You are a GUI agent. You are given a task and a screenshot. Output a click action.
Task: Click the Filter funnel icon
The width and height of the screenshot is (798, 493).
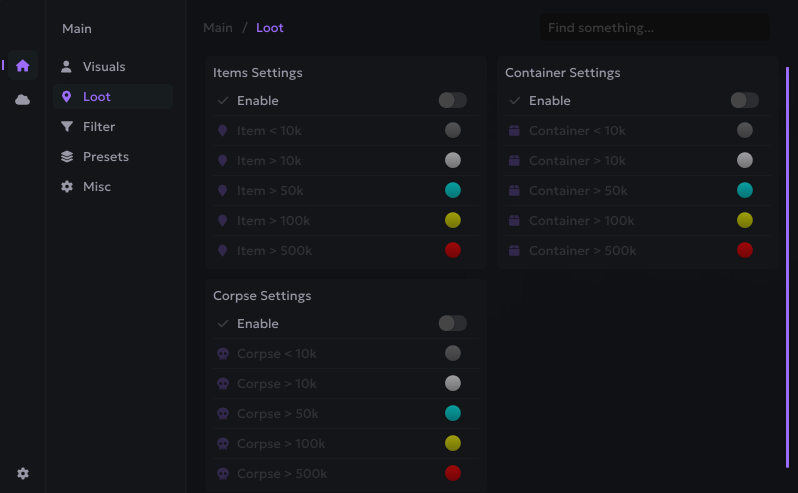67,127
